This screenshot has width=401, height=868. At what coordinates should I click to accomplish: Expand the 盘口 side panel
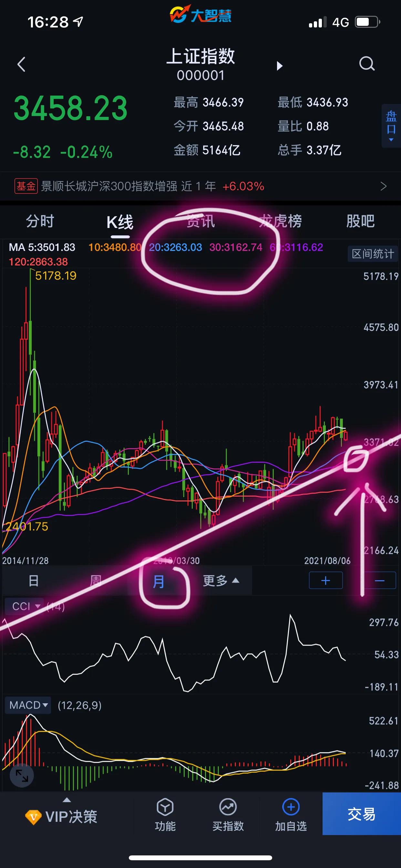[x=391, y=126]
